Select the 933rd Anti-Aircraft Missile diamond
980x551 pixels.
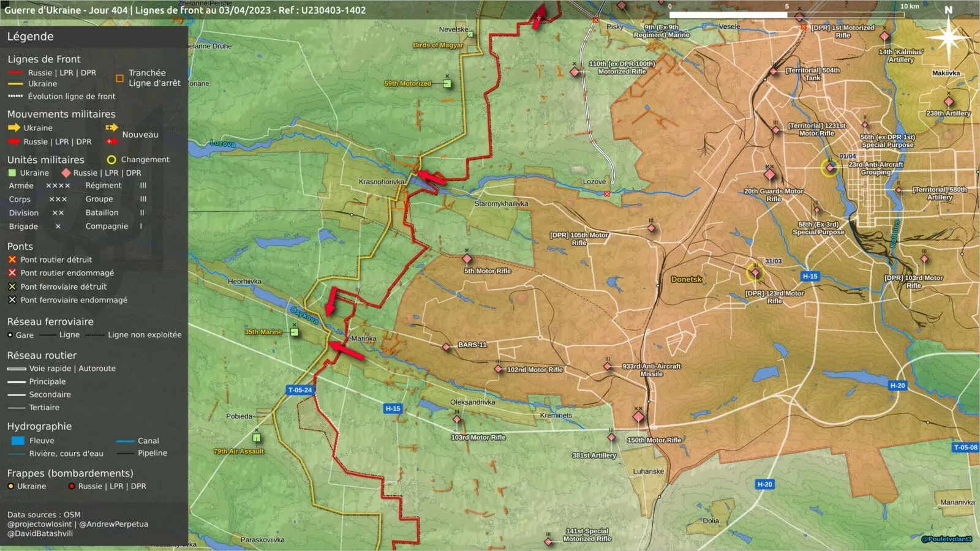(x=608, y=367)
